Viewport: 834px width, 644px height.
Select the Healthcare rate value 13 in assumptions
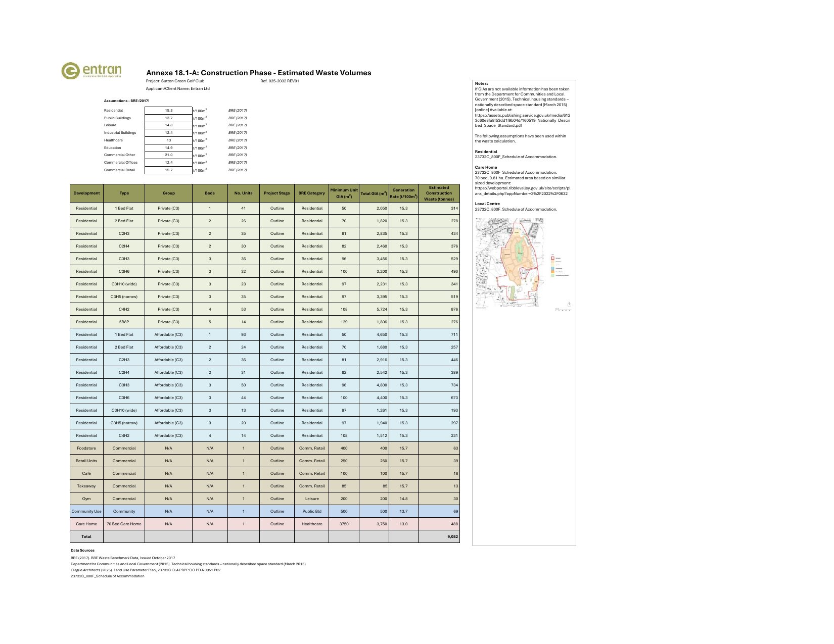pyautogui.click(x=168, y=140)
